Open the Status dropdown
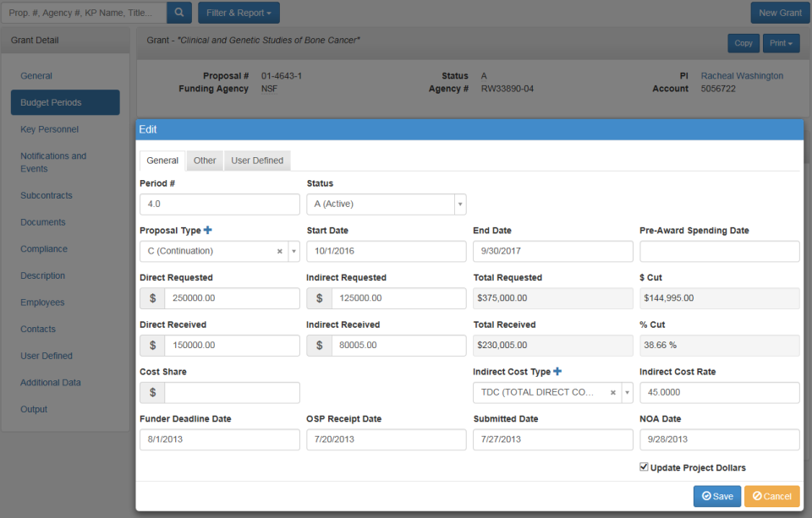Viewport: 812px width, 518px height. tap(459, 204)
